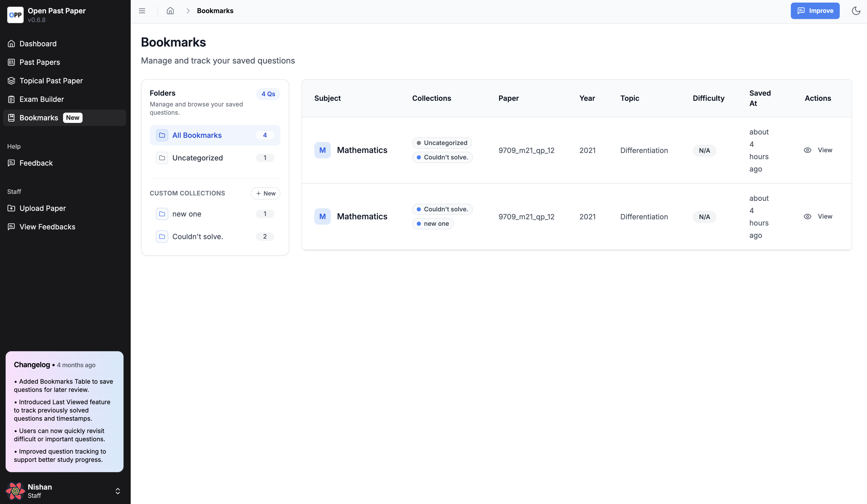
Task: Click the Collections column header
Action: click(431, 98)
